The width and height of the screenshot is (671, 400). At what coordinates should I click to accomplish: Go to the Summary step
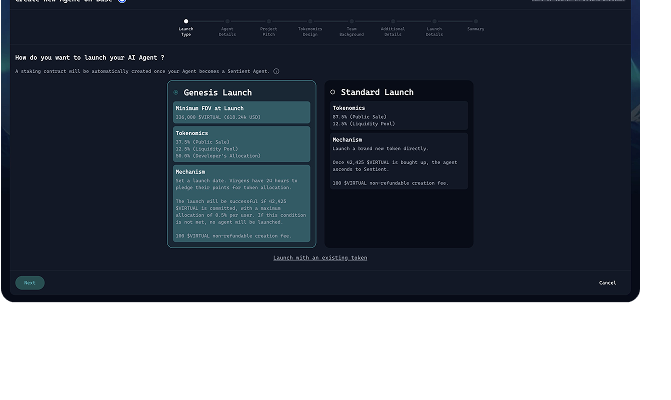476,21
